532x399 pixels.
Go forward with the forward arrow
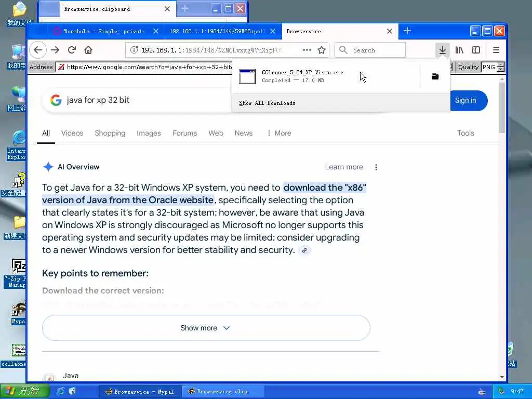(x=55, y=50)
